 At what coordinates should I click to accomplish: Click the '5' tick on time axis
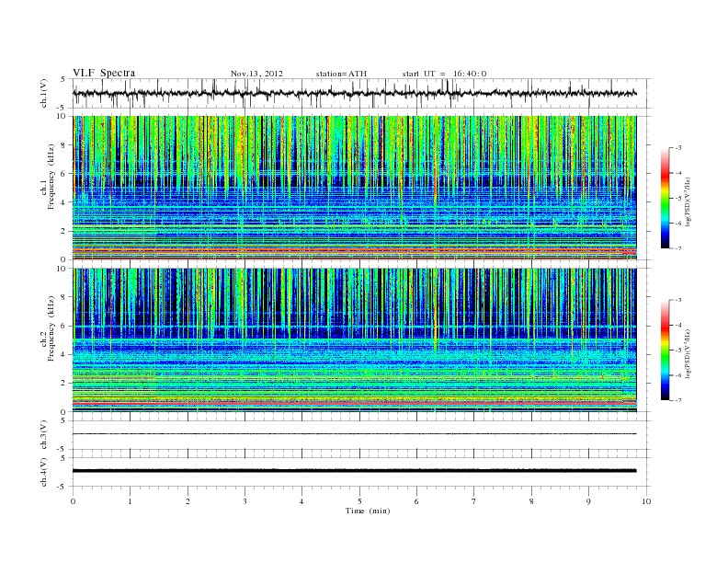pyautogui.click(x=359, y=501)
